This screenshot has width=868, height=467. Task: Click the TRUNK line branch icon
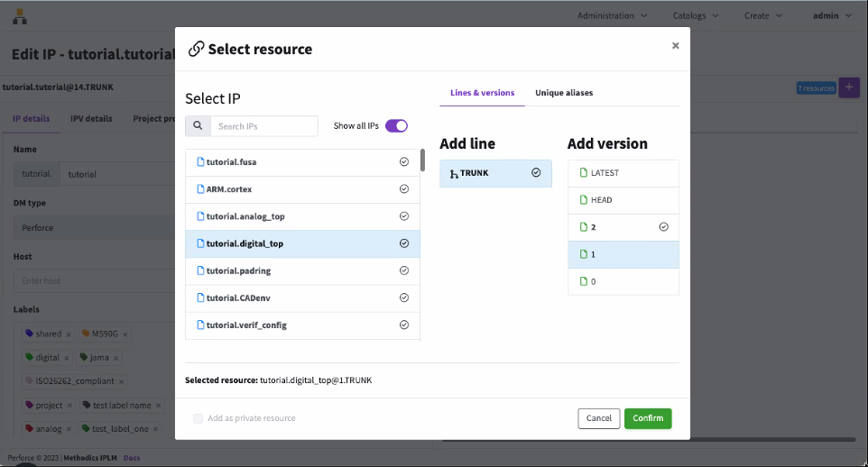[x=453, y=173]
